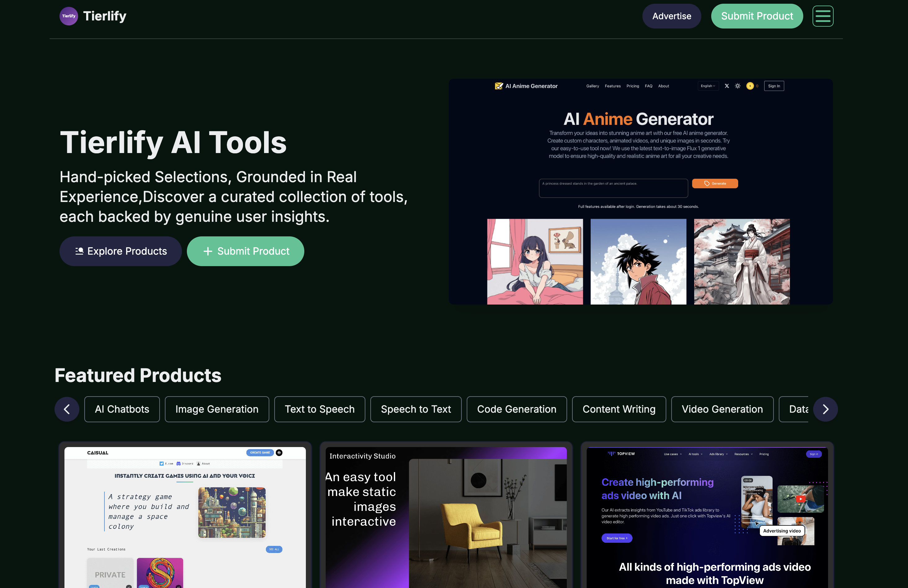This screenshot has height=588, width=908.
Task: Select the Image Generation category tab
Action: coord(217,409)
